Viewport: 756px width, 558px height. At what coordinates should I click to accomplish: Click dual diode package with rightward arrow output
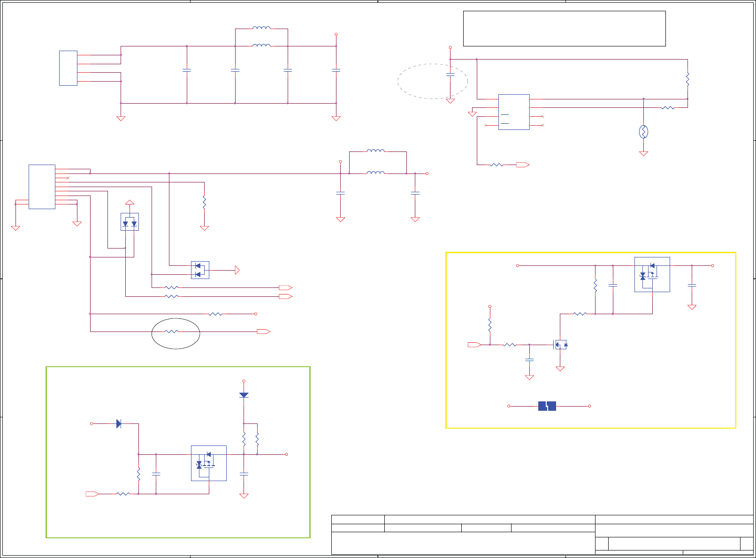[200, 270]
